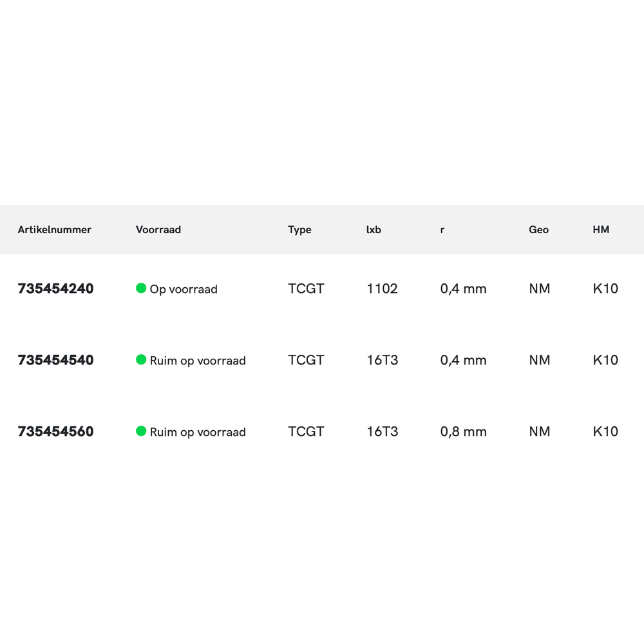Image resolution: width=644 pixels, height=644 pixels.
Task: Click 16T3 in the 735454540 row
Action: click(x=383, y=361)
